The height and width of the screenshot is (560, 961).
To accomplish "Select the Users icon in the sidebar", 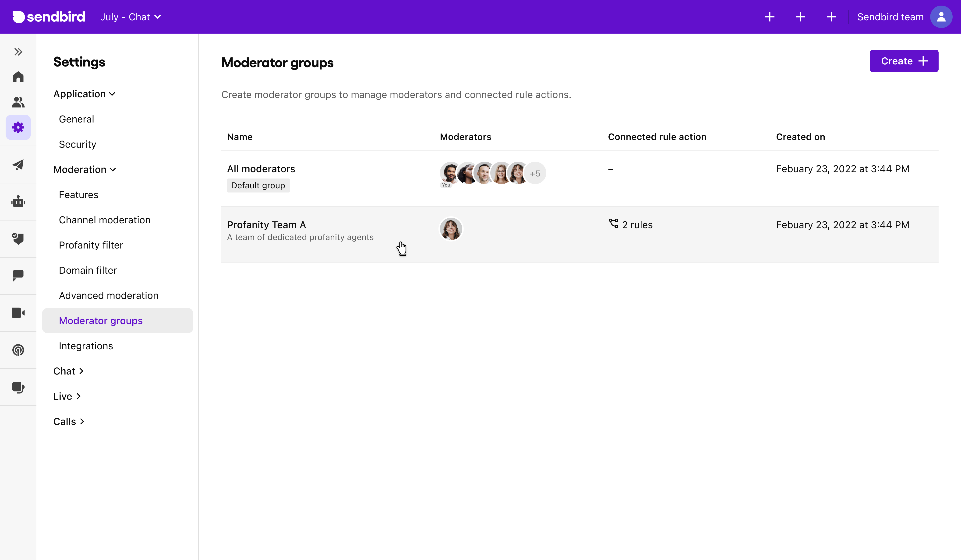I will point(18,102).
